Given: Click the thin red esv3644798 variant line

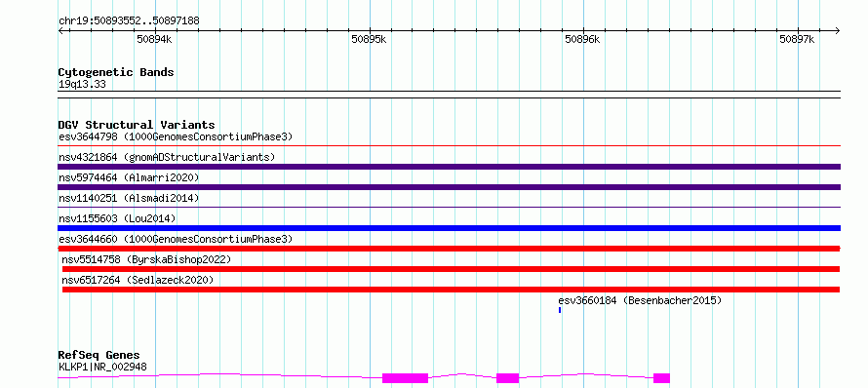Looking at the screenshot, I should coord(450,146).
